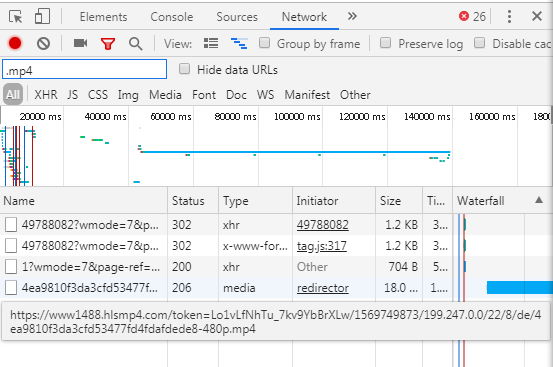
Task: Select the Network tab
Action: coord(304,17)
